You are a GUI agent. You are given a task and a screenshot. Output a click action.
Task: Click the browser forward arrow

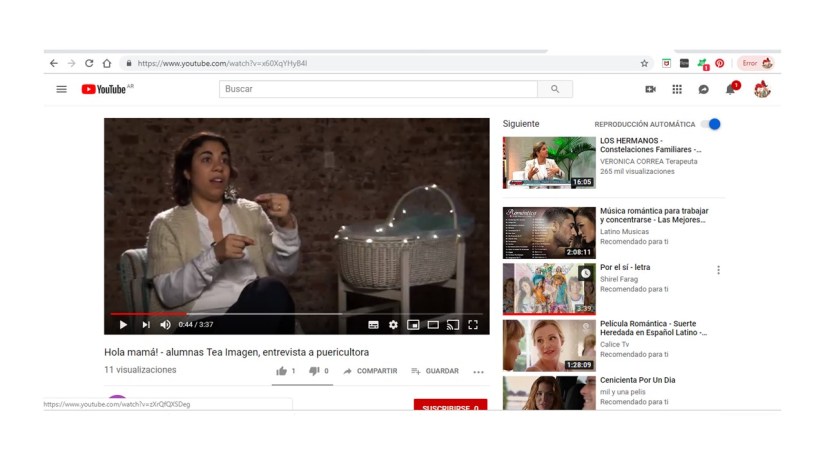(x=72, y=63)
